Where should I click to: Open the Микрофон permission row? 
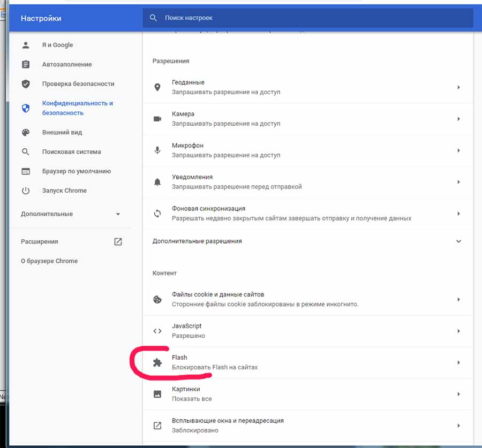pyautogui.click(x=308, y=150)
